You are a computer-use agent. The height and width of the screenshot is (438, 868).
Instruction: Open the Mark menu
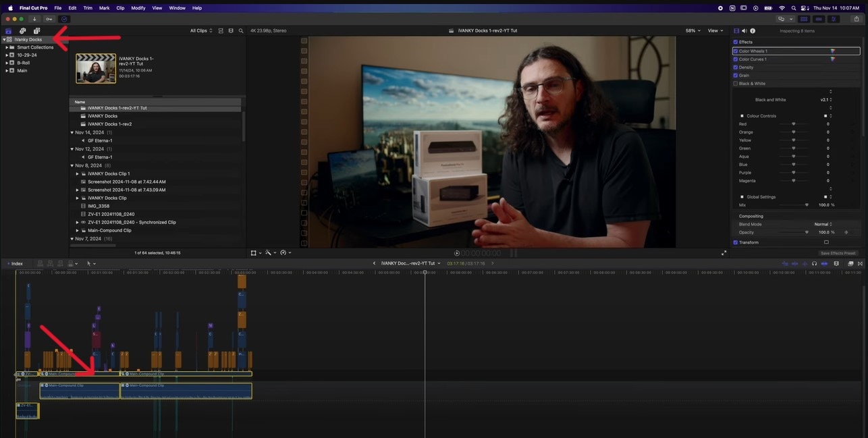coord(104,8)
